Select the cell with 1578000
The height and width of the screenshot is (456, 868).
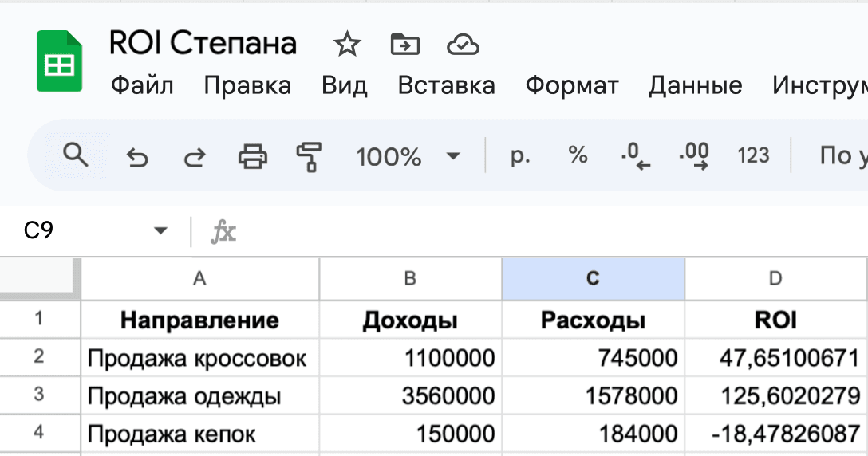point(593,395)
